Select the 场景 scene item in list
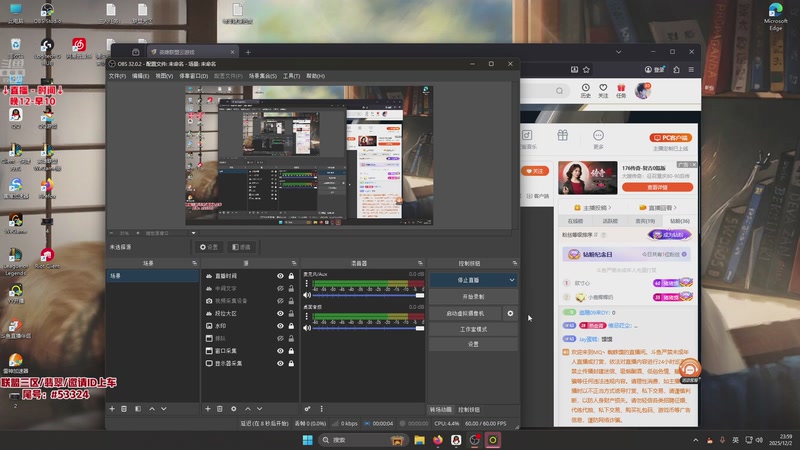Viewport: 800px width, 450px height. point(153,276)
